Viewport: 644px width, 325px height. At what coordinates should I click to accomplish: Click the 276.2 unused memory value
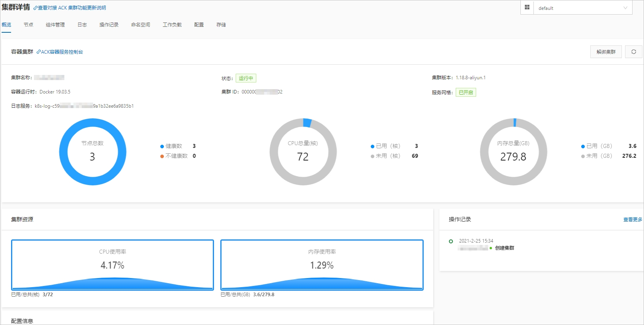(x=629, y=156)
